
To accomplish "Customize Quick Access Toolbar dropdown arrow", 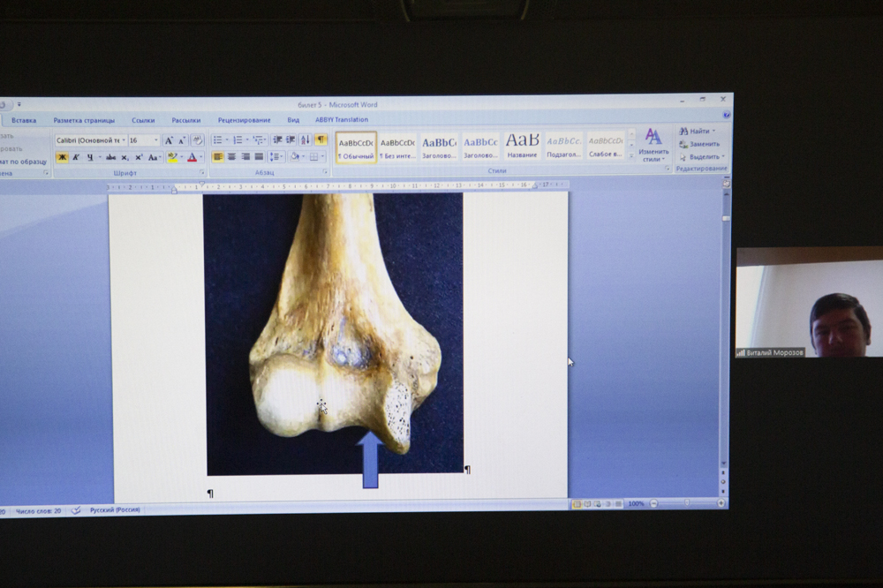I will 19,104.
